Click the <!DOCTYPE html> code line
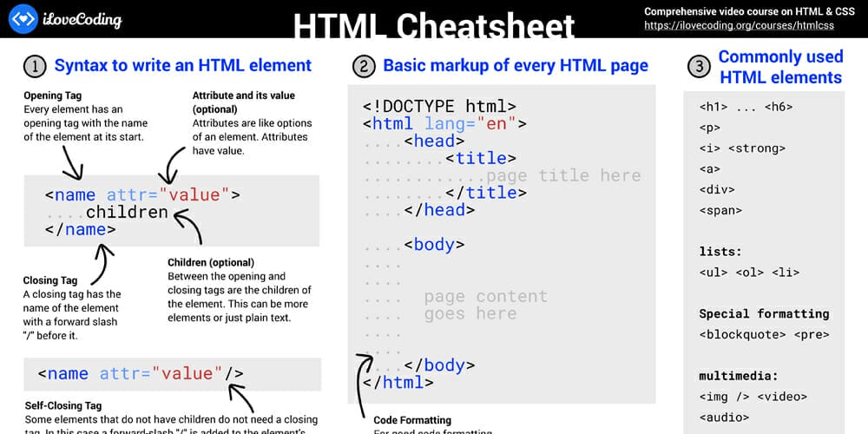868x434 pixels. (x=439, y=106)
